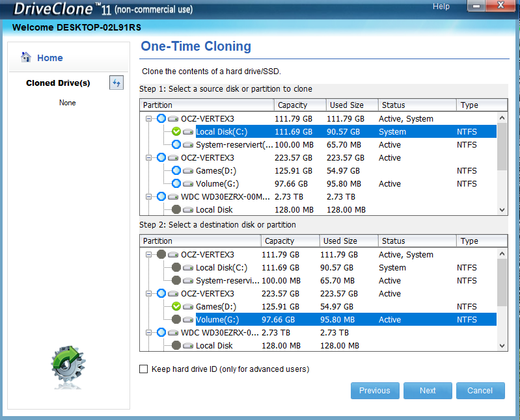This screenshot has width=520, height=420.
Task: Click the refresh cloned drives icon
Action: coord(116,83)
